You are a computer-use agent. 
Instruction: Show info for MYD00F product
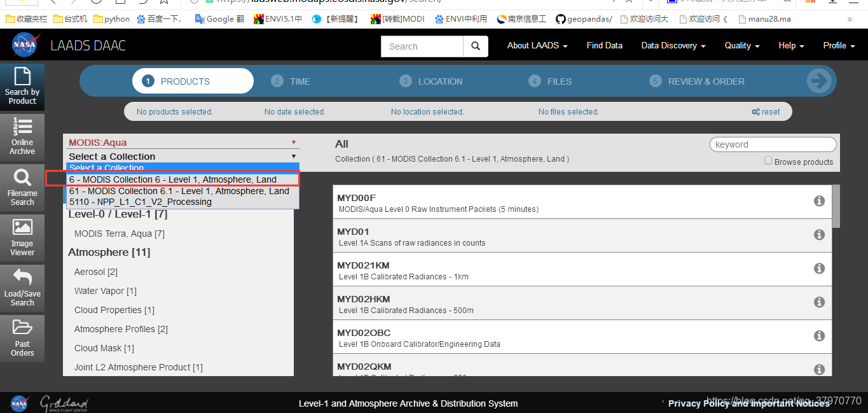(x=820, y=201)
